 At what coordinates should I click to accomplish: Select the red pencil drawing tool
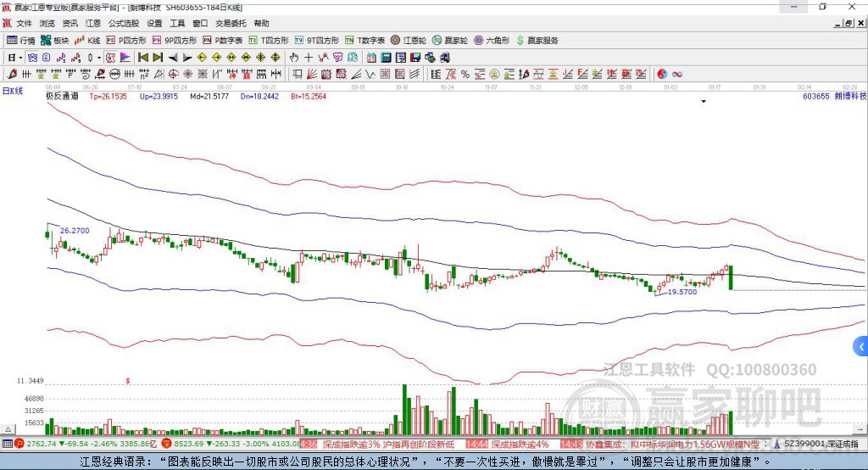(12, 75)
